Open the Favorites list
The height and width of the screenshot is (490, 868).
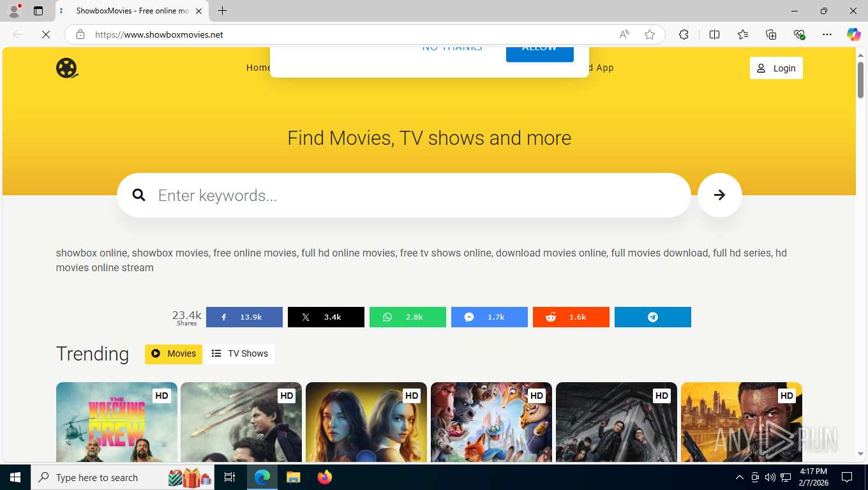pos(743,34)
